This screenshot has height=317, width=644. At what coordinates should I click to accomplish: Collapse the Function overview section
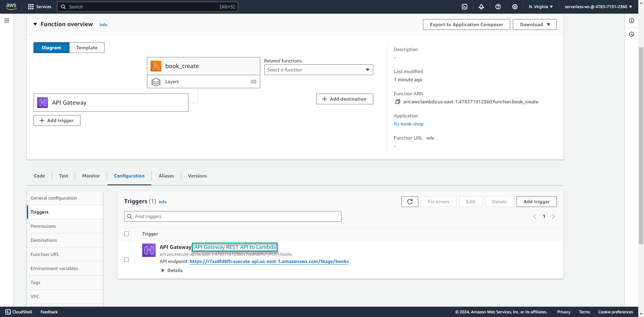(35, 24)
